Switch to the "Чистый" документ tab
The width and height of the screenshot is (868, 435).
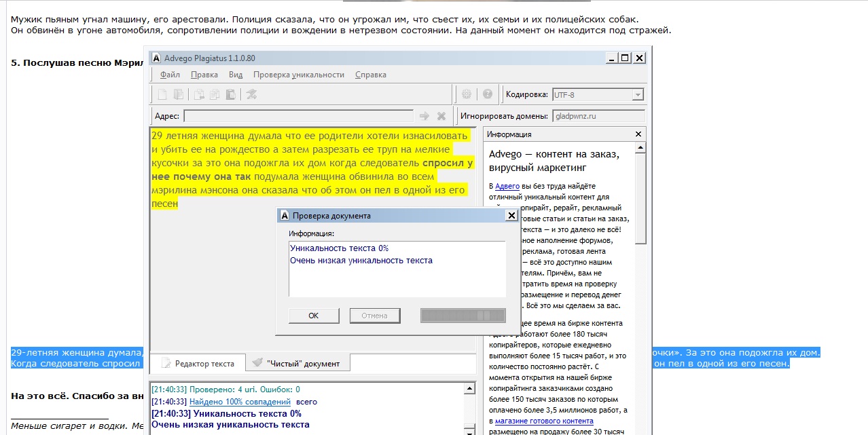295,363
